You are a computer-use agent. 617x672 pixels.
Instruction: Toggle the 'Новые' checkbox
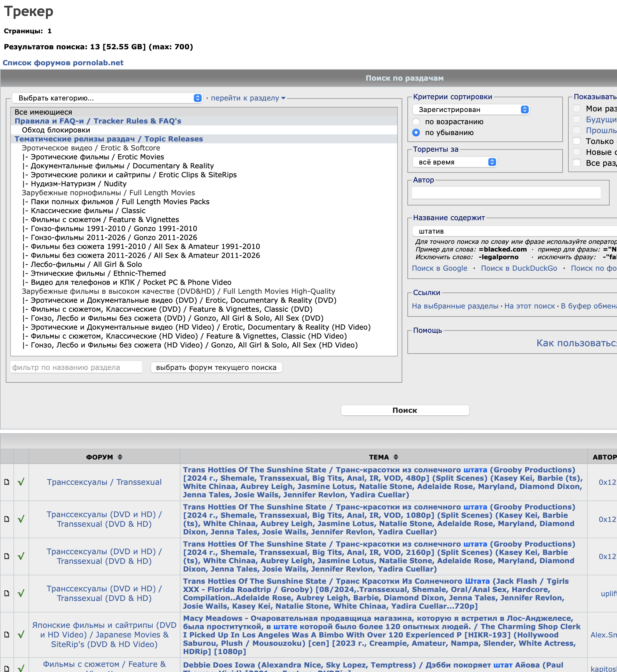(x=577, y=152)
